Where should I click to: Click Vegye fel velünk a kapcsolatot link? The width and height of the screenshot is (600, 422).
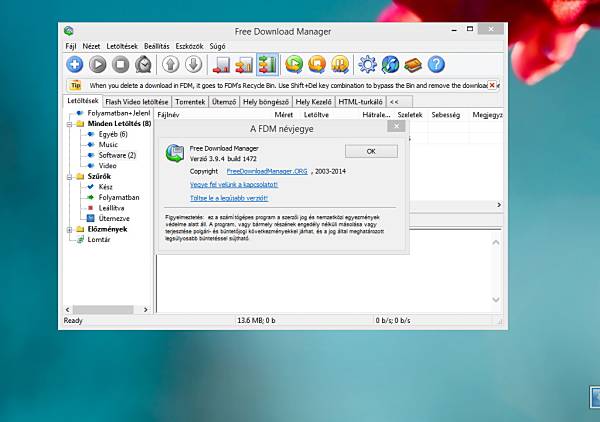[x=234, y=184]
